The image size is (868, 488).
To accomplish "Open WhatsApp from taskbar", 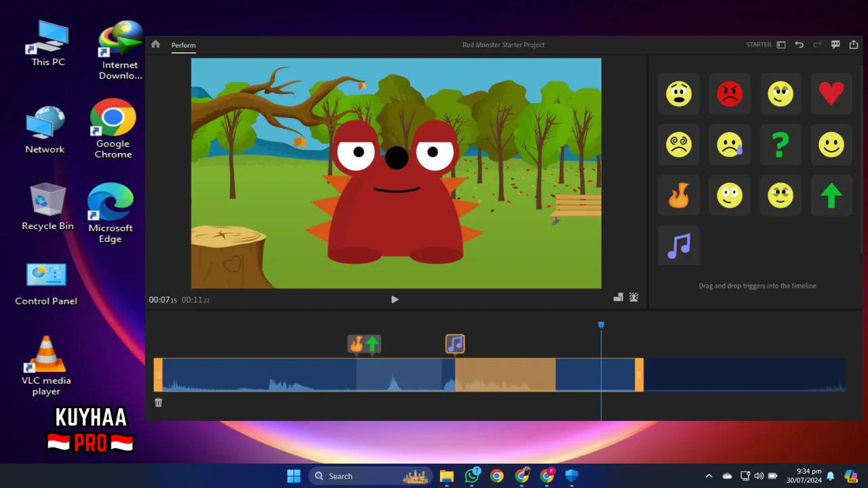I will (472, 476).
